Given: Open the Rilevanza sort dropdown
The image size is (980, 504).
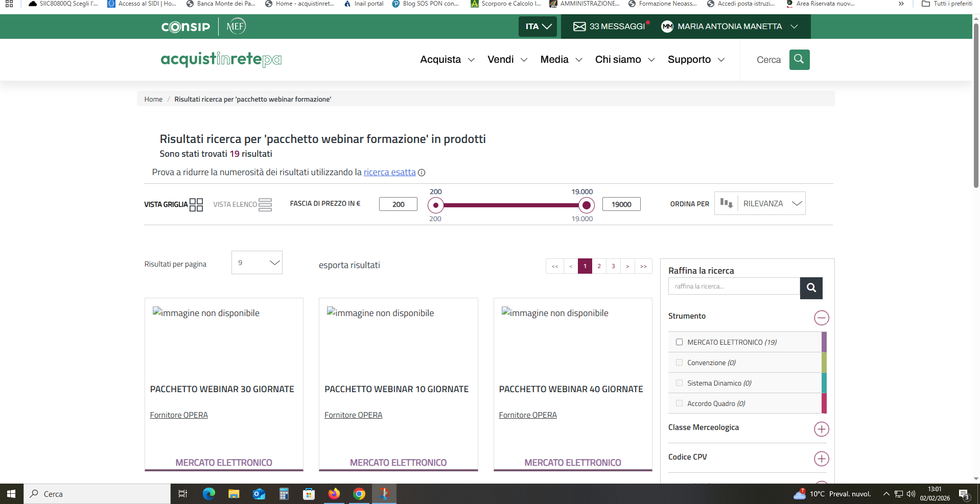Looking at the screenshot, I should tap(772, 204).
